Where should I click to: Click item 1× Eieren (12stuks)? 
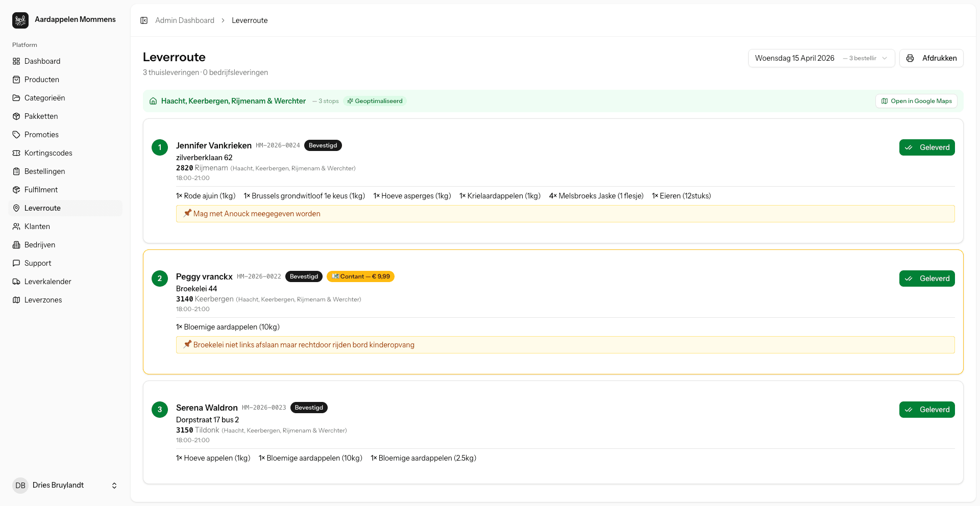681,196
